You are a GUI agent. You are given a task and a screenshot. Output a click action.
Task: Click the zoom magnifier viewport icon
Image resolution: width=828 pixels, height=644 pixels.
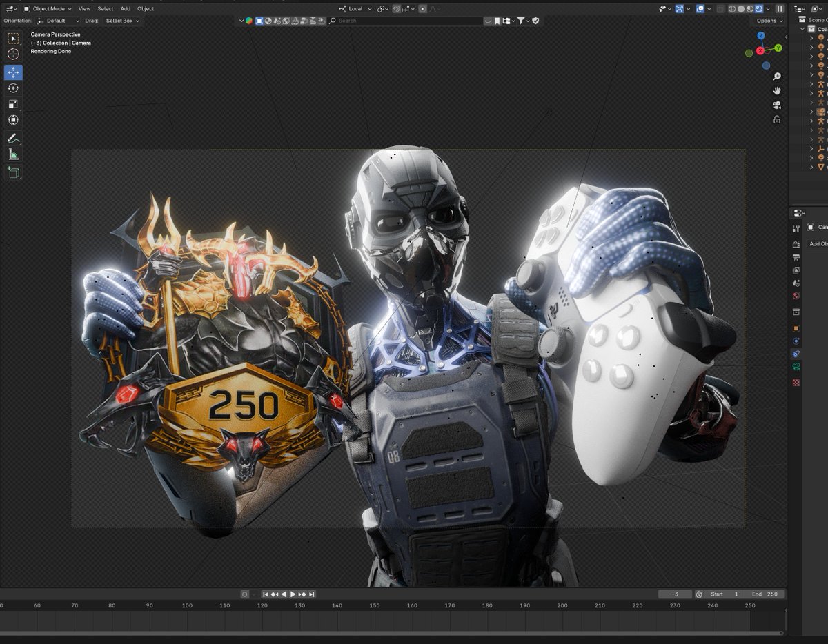(777, 77)
